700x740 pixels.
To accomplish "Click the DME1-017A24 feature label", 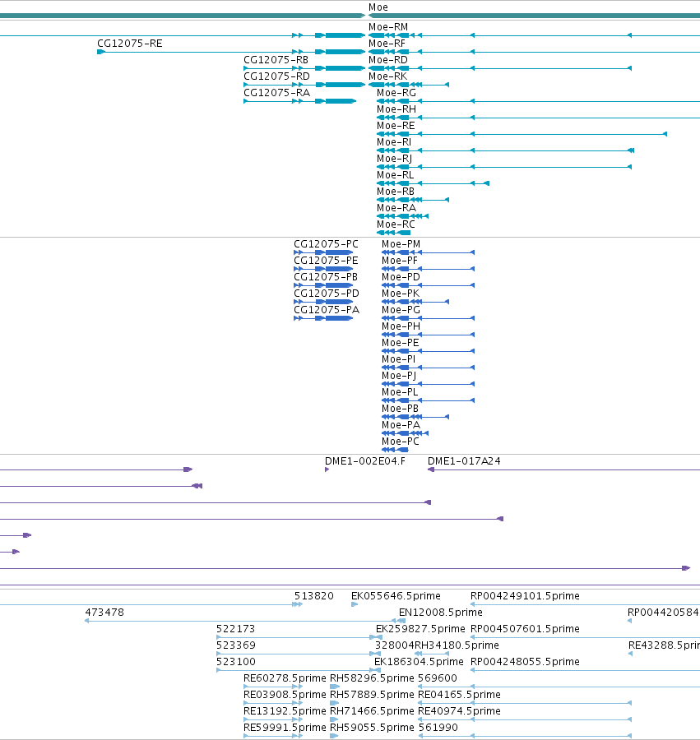I will pos(464,461).
